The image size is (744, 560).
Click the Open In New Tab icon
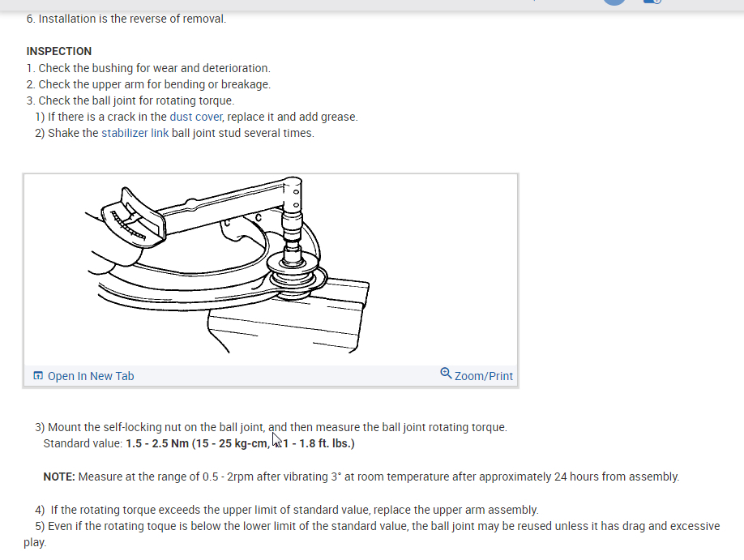pos(38,376)
